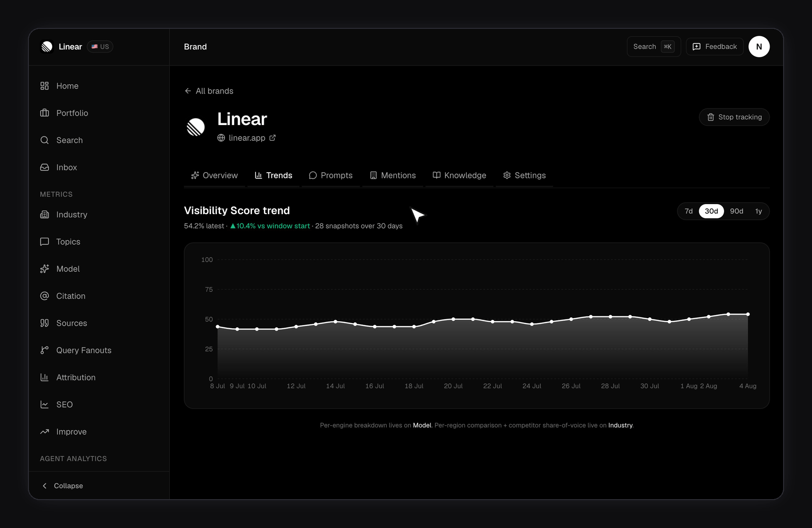This screenshot has height=528, width=812.
Task: Click the Inbox tray icon
Action: 45,167
